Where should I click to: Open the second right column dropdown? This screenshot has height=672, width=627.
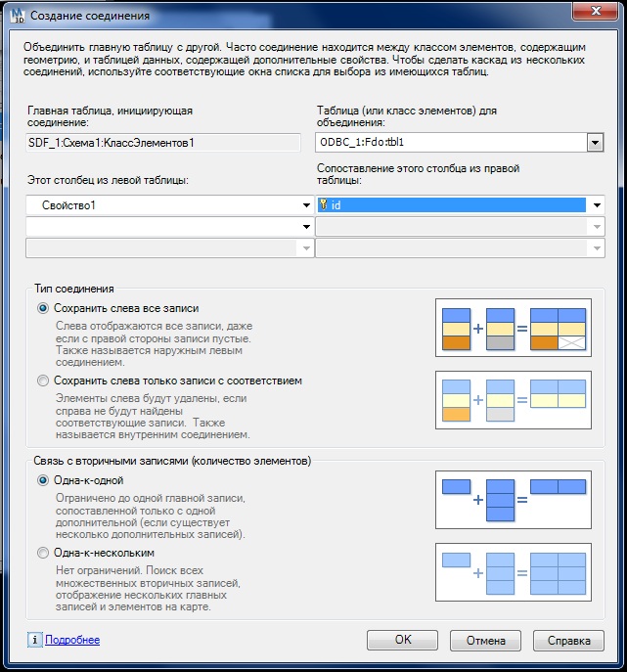click(597, 226)
